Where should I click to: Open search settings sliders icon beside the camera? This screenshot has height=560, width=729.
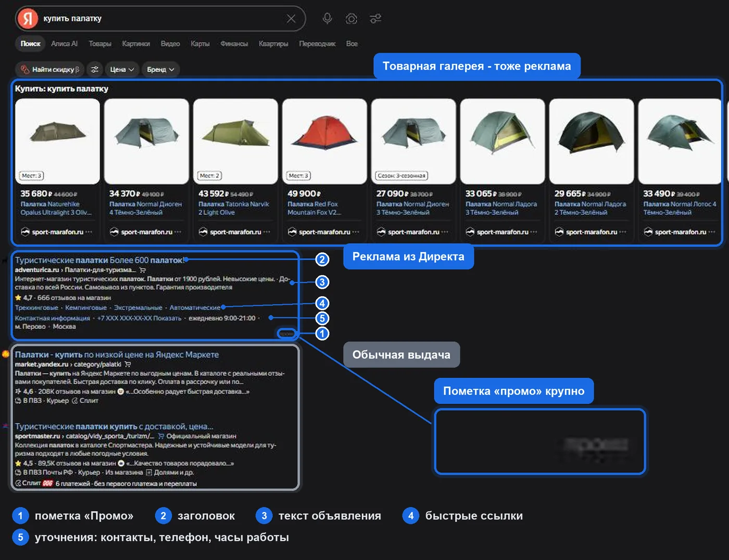(x=375, y=19)
